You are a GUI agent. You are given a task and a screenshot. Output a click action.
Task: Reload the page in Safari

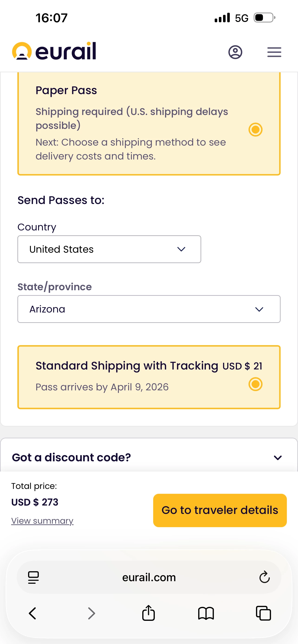click(x=264, y=577)
